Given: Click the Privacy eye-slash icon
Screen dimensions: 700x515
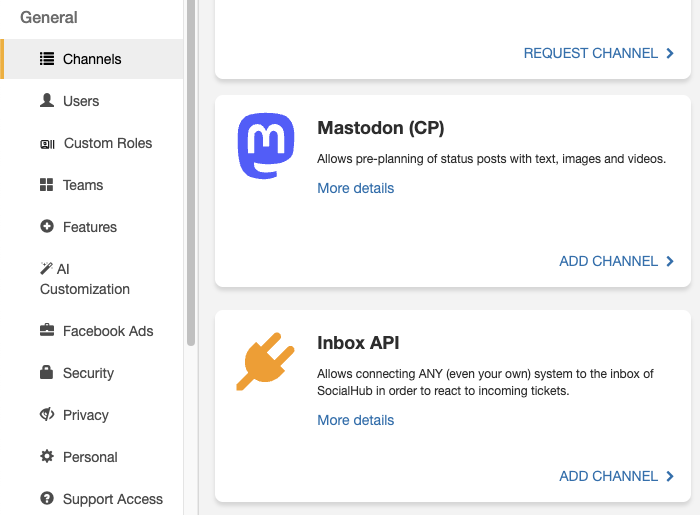Looking at the screenshot, I should [47, 414].
